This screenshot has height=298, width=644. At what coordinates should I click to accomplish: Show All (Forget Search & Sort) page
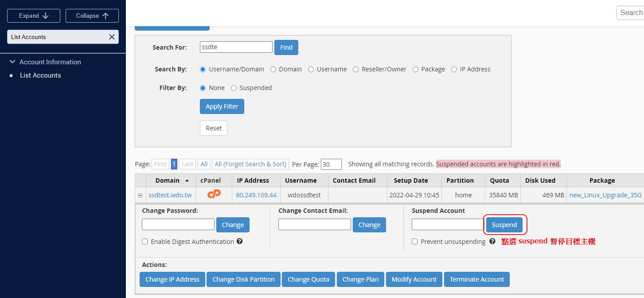(x=250, y=164)
